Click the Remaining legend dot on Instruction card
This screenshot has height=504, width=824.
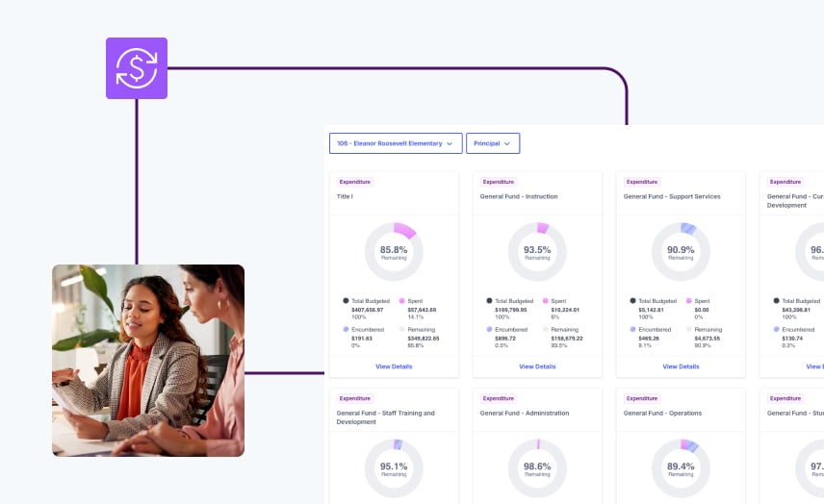pyautogui.click(x=546, y=329)
